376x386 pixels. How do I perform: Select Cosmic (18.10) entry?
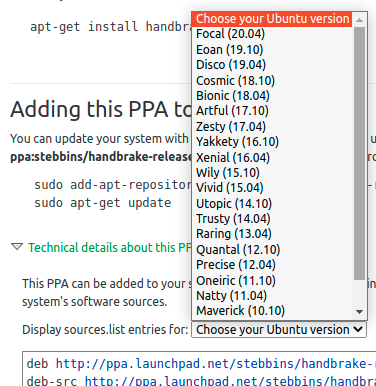pyautogui.click(x=272, y=80)
